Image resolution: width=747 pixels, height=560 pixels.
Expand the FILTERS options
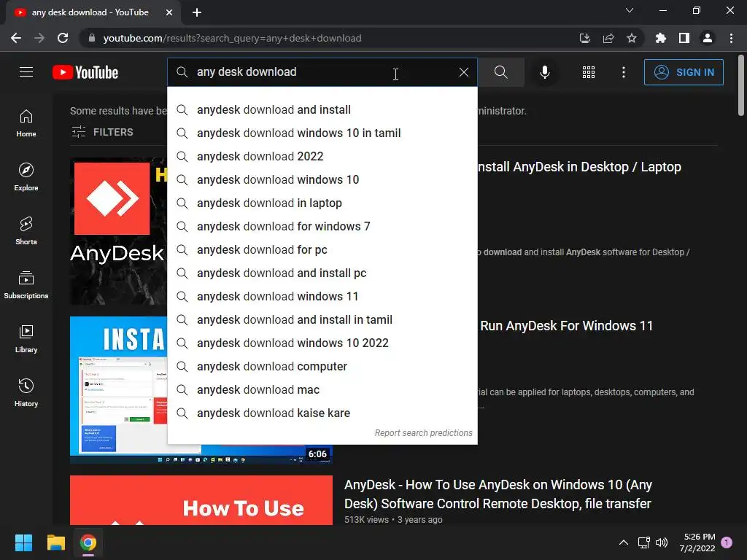pyautogui.click(x=102, y=132)
